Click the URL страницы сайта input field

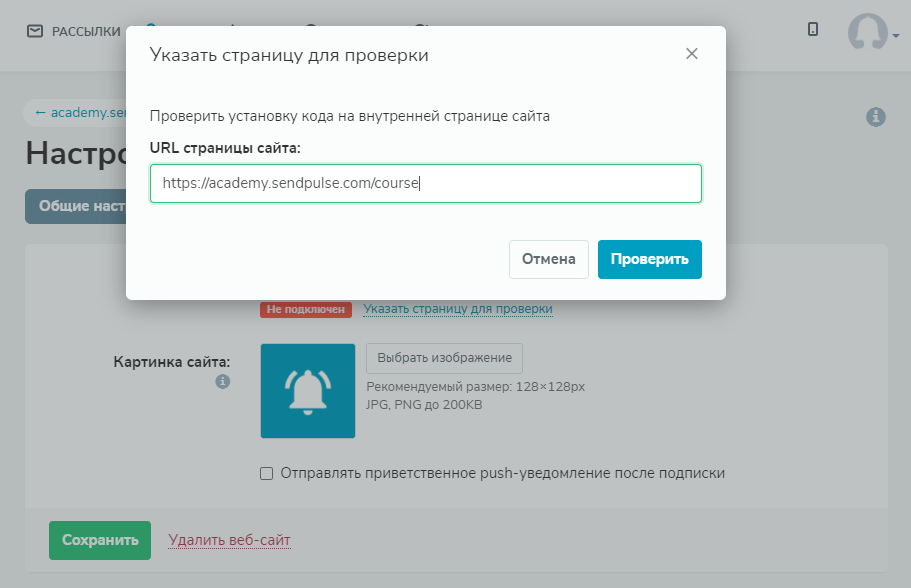pos(425,184)
